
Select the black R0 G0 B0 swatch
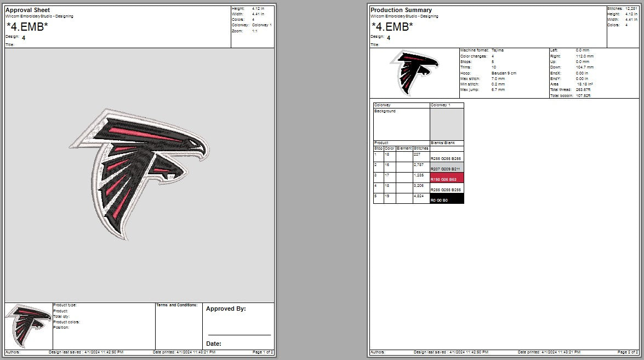pos(445,199)
